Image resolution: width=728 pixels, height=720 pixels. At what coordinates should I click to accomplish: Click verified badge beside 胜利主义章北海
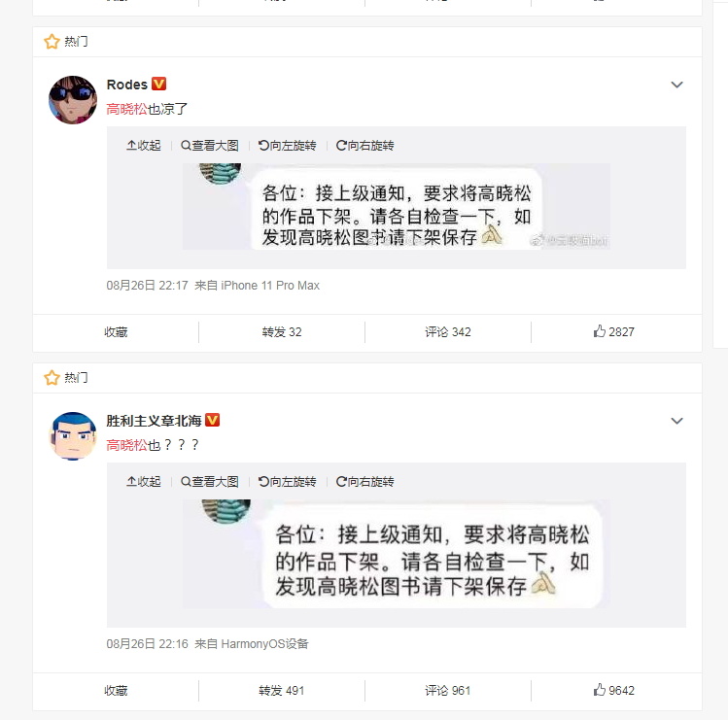pyautogui.click(x=212, y=420)
